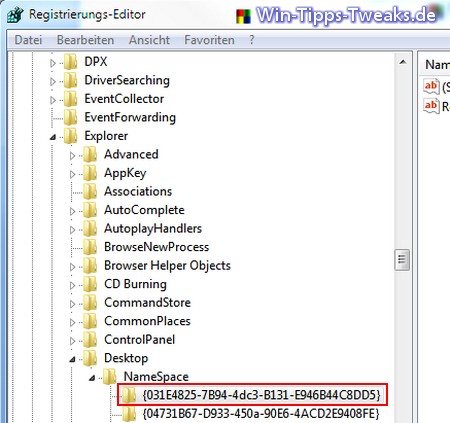Image resolution: width=450 pixels, height=423 pixels.
Task: Click the second ab string value icon
Action: click(x=431, y=106)
